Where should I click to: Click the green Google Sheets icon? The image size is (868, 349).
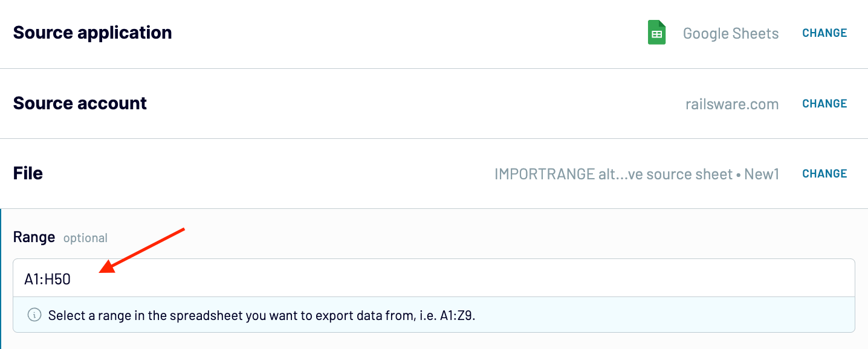coord(656,33)
